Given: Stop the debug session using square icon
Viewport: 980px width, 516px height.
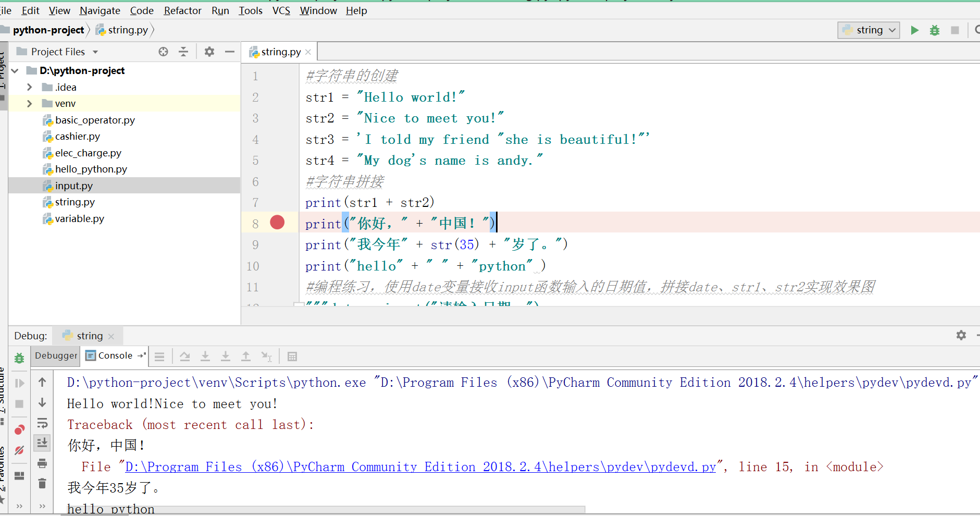Looking at the screenshot, I should [x=19, y=404].
